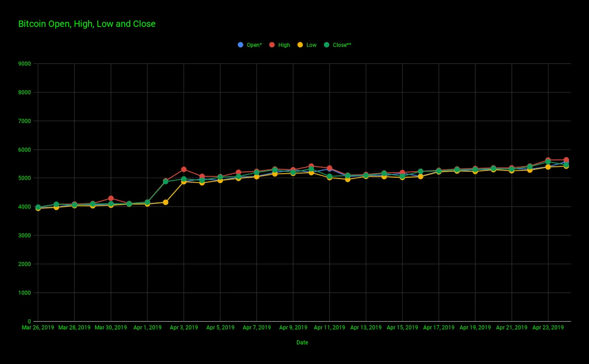The width and height of the screenshot is (589, 364).
Task: Click the 'Mar 26, 2019' x-axis label
Action: pyautogui.click(x=38, y=328)
